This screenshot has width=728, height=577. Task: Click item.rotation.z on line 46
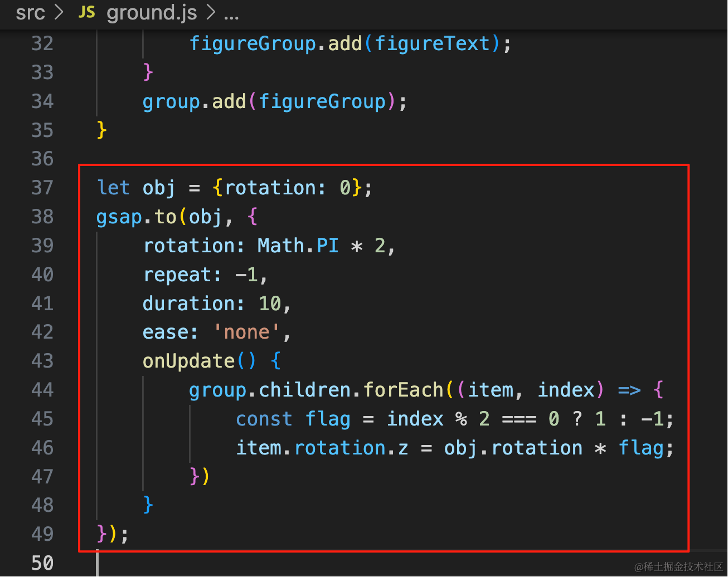322,448
